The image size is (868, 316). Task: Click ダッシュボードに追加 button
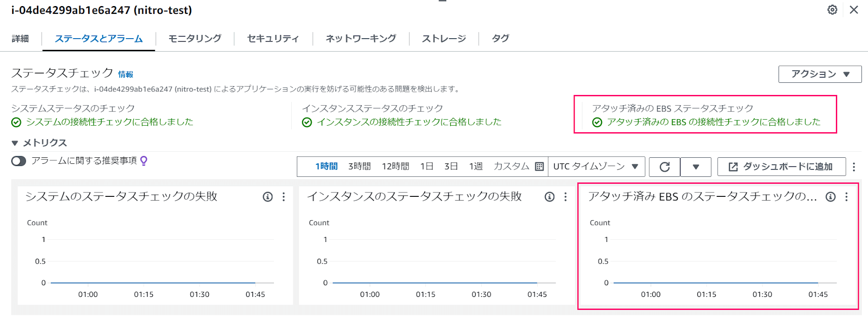pyautogui.click(x=781, y=167)
